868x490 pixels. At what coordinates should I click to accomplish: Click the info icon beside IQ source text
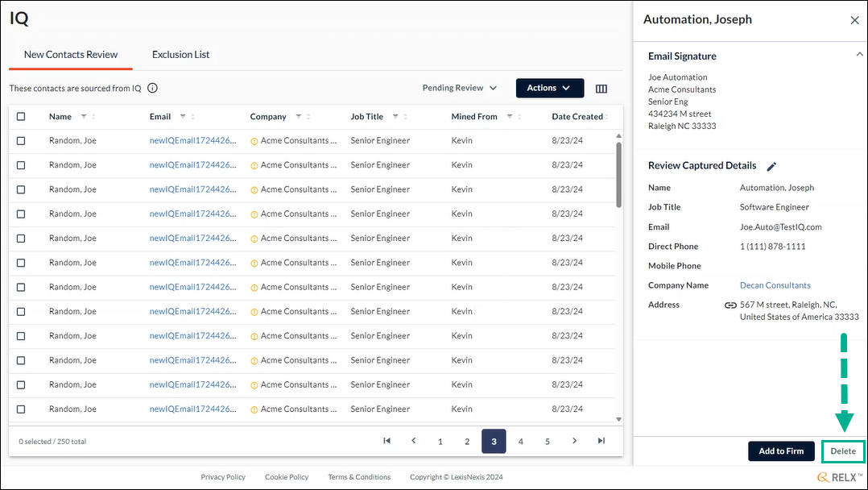tap(153, 88)
